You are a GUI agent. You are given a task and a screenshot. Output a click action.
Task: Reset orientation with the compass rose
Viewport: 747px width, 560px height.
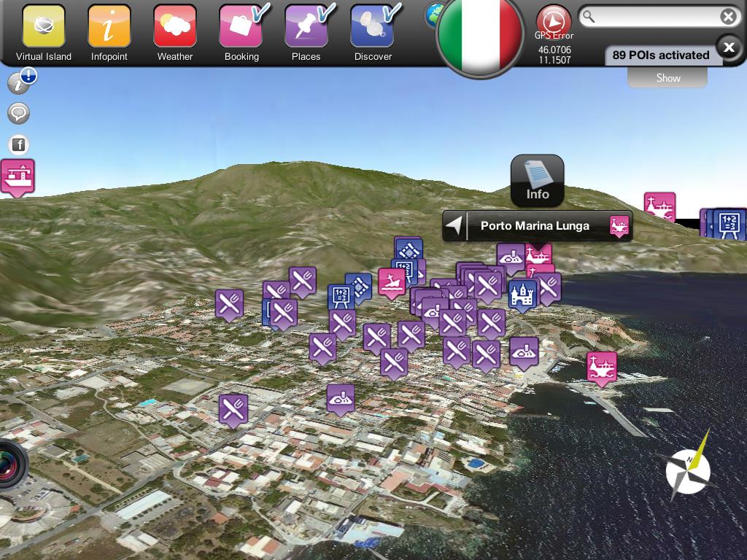pos(688,469)
